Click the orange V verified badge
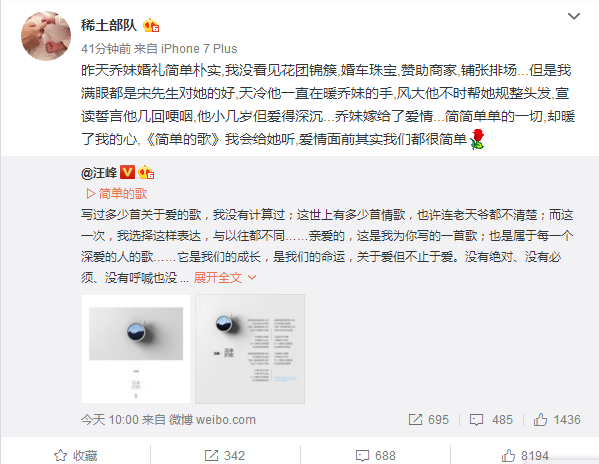The width and height of the screenshot is (599, 464). point(127,172)
